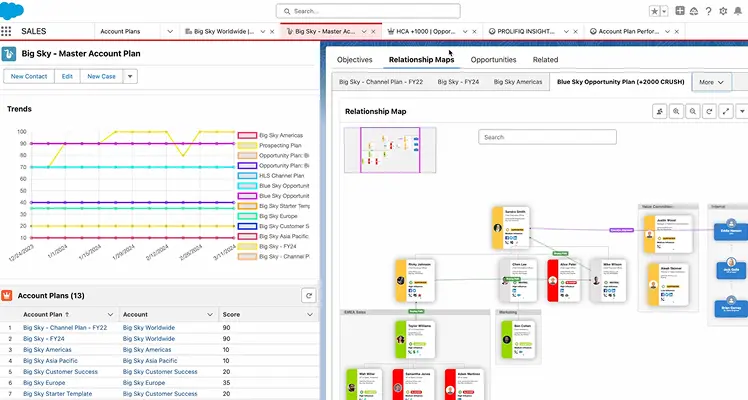Toggle Big Sky Americas legend swatch
This screenshot has width=748, height=400.
click(x=247, y=135)
